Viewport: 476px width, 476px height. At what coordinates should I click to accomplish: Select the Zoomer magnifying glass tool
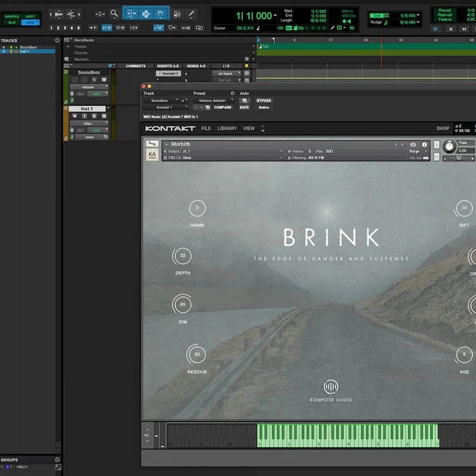[x=114, y=14]
